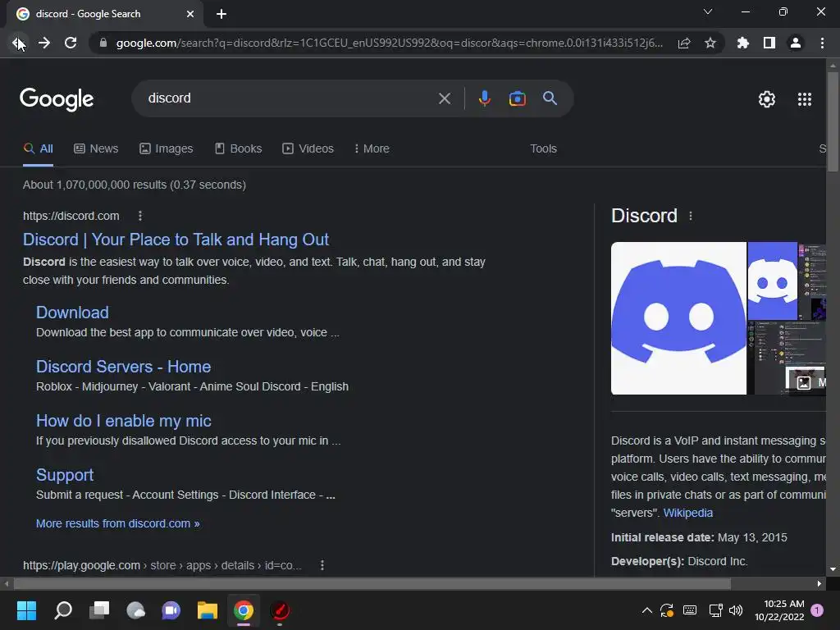Open Discord knowledge panel options menu

click(x=691, y=216)
